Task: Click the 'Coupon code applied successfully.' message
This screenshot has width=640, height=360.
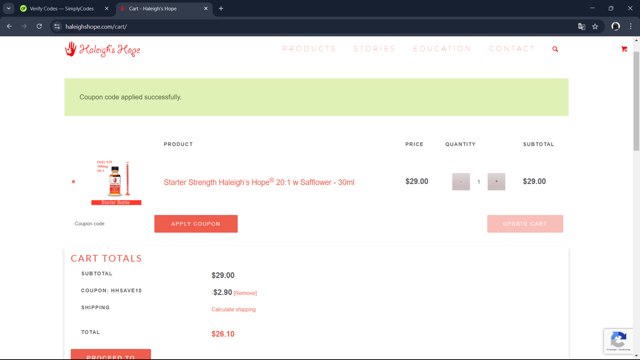Action: tap(130, 97)
